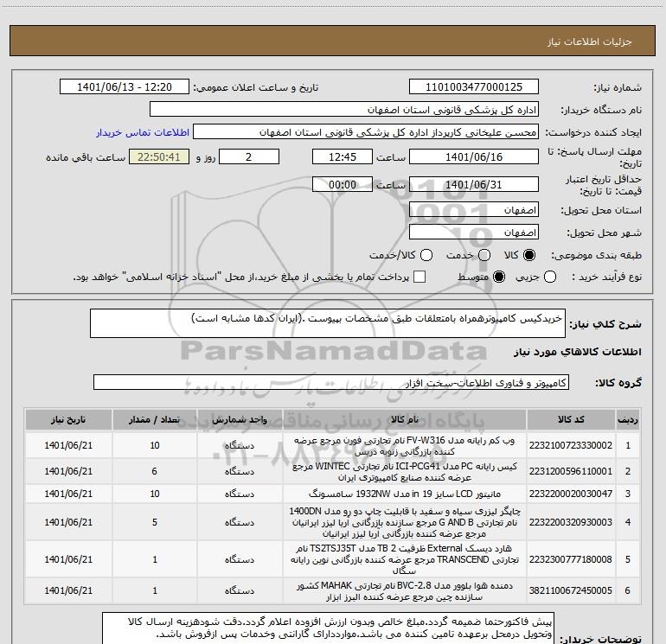Image resolution: width=666 pixels, height=644 pixels.
Task: Click the webcam FV-W316 item name
Action: (405, 446)
